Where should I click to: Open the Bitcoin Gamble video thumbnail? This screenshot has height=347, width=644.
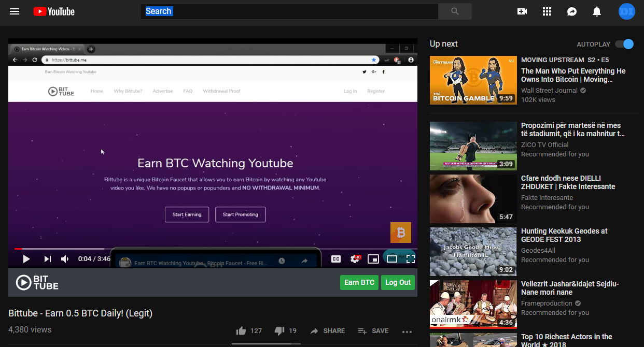473,80
